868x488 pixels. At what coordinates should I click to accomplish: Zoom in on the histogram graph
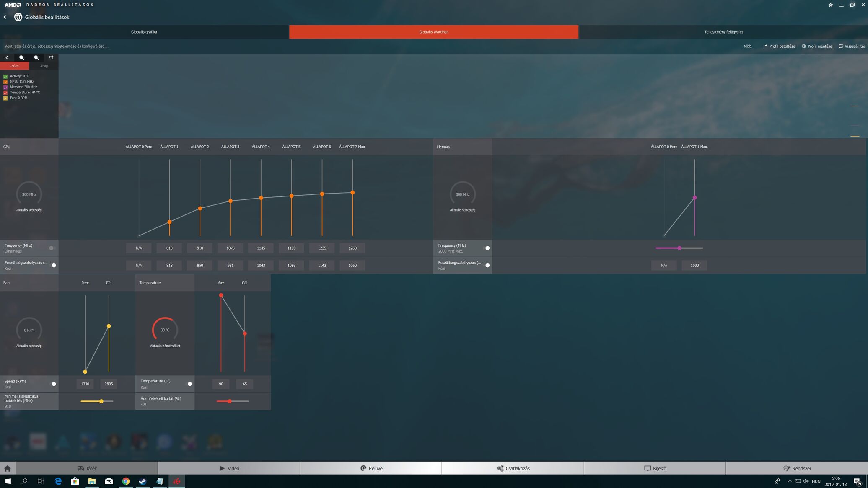click(21, 58)
